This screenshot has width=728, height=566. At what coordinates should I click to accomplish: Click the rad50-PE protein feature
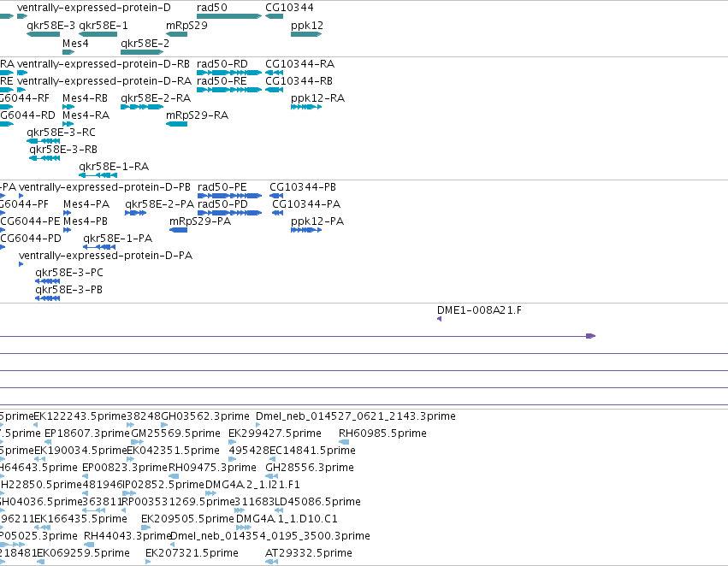click(x=230, y=196)
